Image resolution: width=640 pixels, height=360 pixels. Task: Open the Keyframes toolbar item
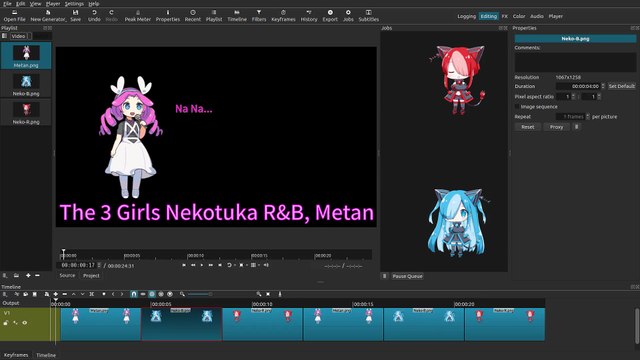[x=283, y=16]
